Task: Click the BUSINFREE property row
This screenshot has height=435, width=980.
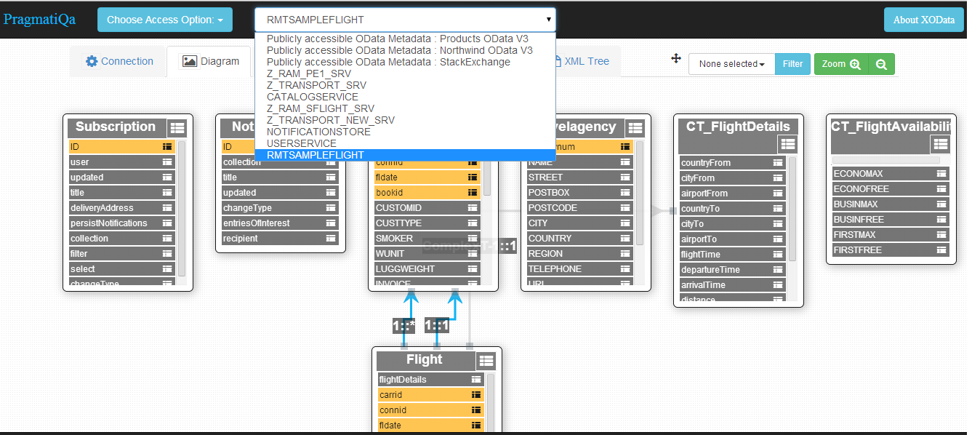Action: pos(891,220)
